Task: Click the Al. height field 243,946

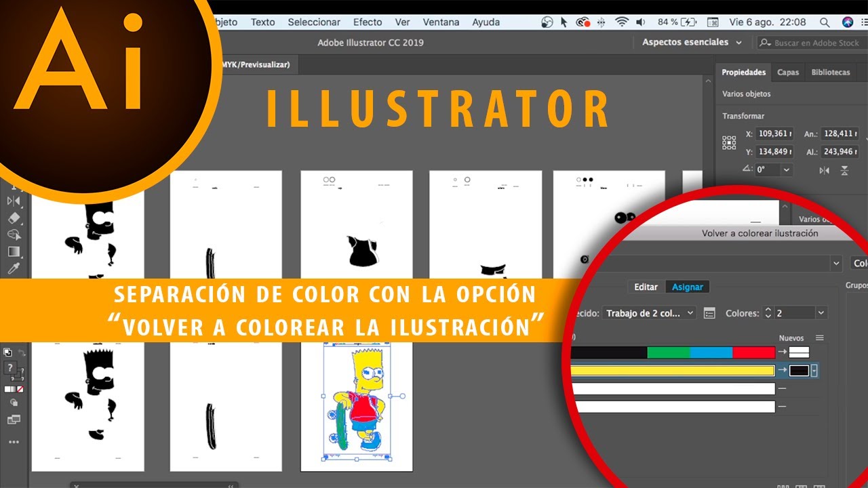Action: 840,151
